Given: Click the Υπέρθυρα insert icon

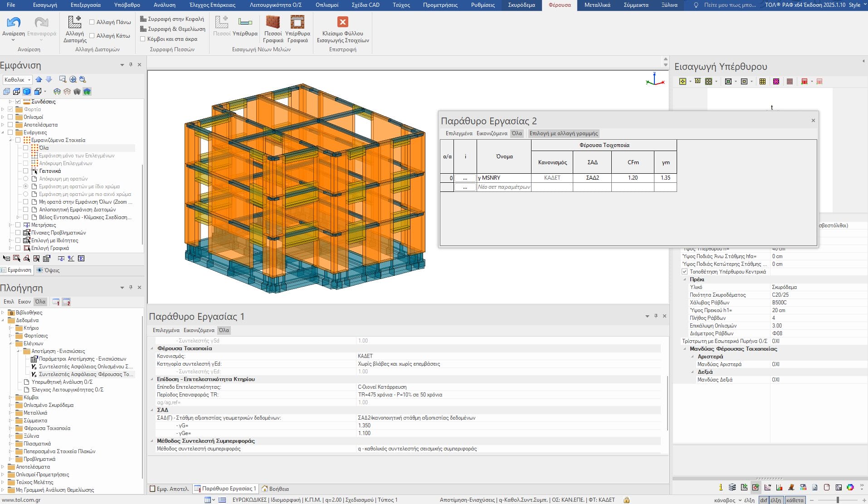Looking at the screenshot, I should click(245, 22).
